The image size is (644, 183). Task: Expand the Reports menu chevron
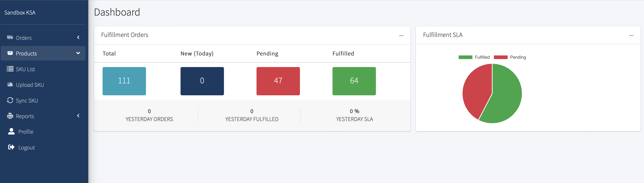[x=78, y=116]
